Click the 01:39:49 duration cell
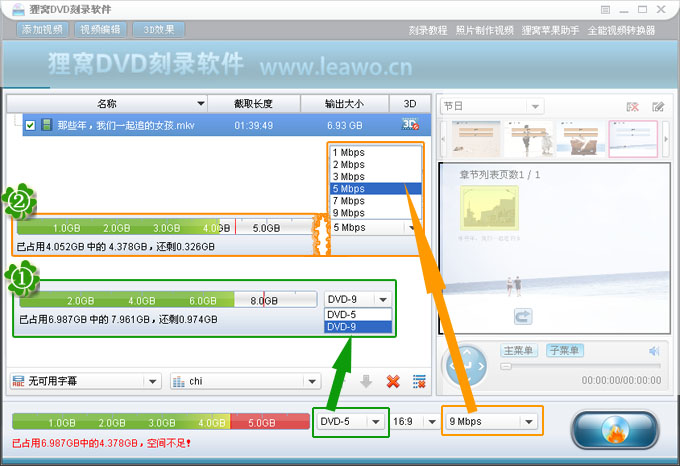Image resolution: width=680 pixels, height=466 pixels. tap(254, 126)
